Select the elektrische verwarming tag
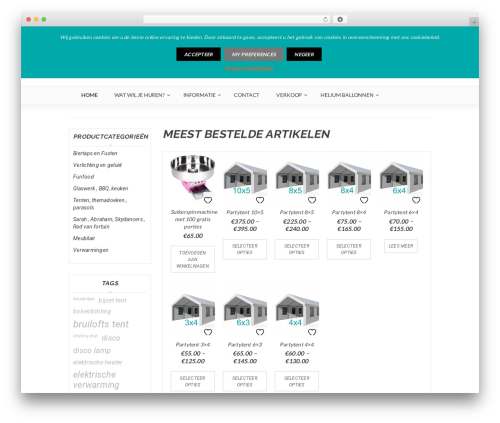This screenshot has height=423, width=500. [x=96, y=380]
